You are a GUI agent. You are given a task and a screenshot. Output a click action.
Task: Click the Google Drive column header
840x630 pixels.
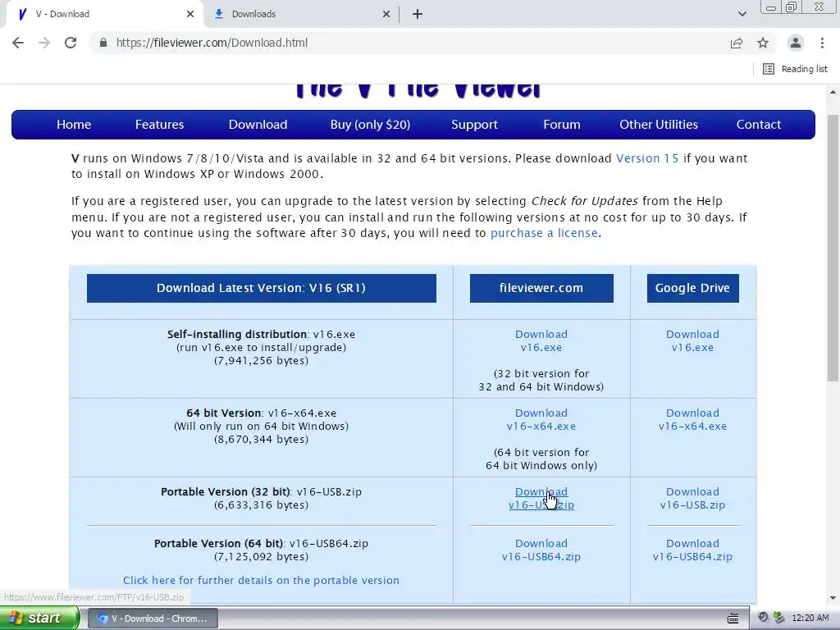[692, 288]
